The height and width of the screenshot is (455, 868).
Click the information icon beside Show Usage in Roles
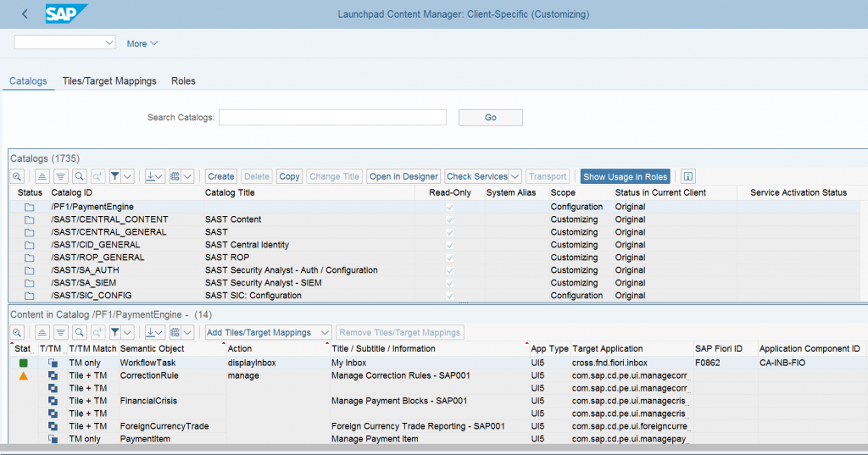pyautogui.click(x=688, y=176)
